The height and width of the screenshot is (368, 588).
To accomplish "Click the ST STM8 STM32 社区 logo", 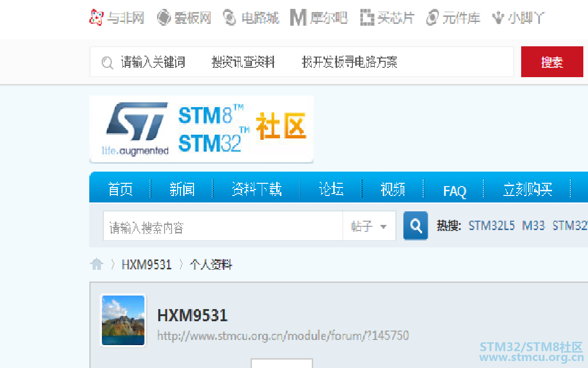I will [201, 129].
